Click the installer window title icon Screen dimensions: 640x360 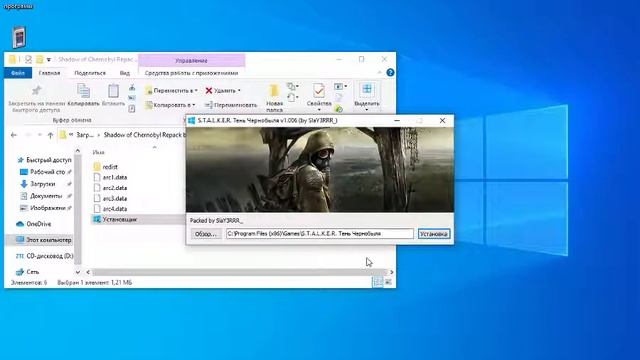pyautogui.click(x=191, y=120)
